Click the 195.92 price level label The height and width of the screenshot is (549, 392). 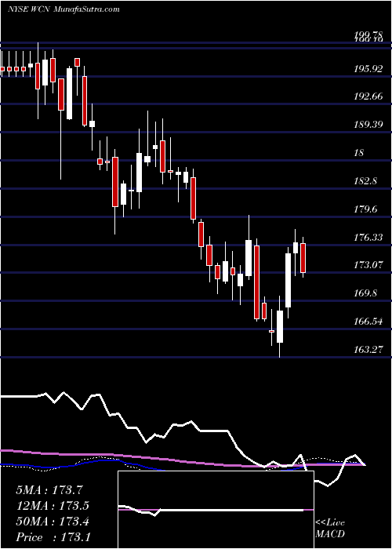368,69
